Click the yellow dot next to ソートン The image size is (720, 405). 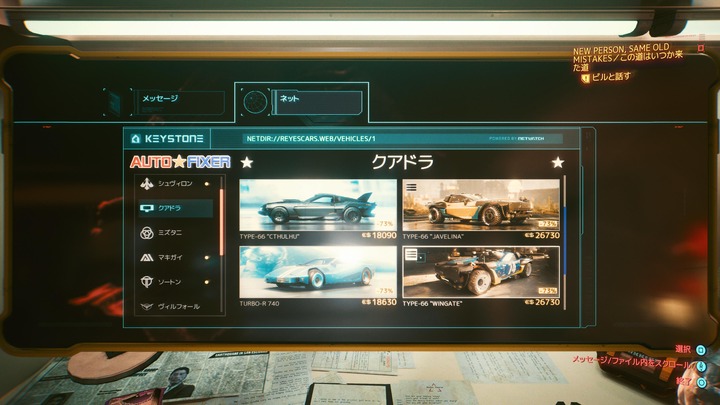pyautogui.click(x=207, y=282)
